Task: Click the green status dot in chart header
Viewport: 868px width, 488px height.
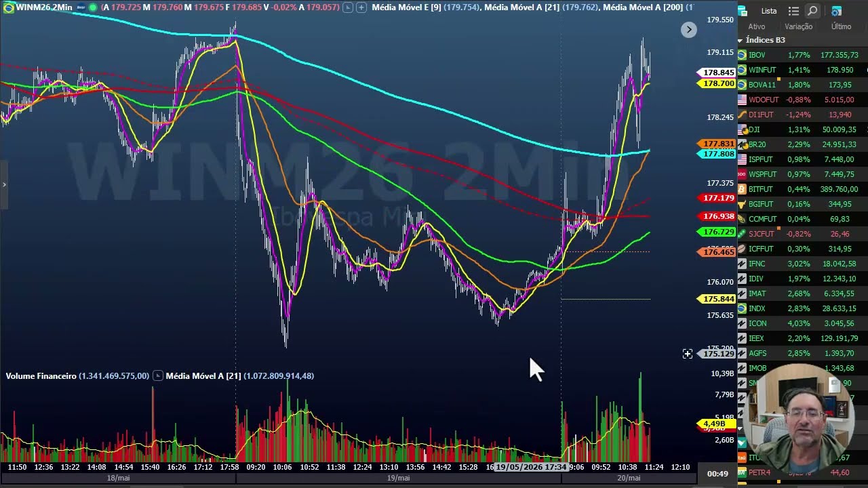Action: 93,7
